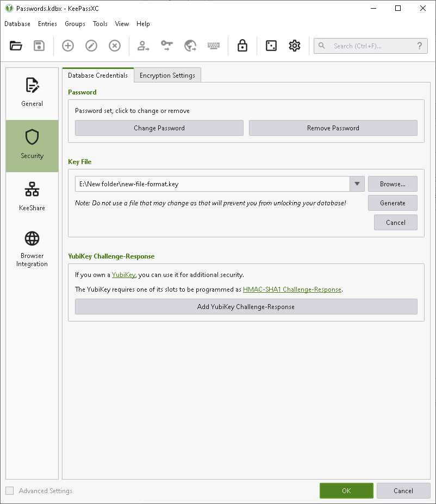Minimize the KeePassXC window

[x=373, y=8]
